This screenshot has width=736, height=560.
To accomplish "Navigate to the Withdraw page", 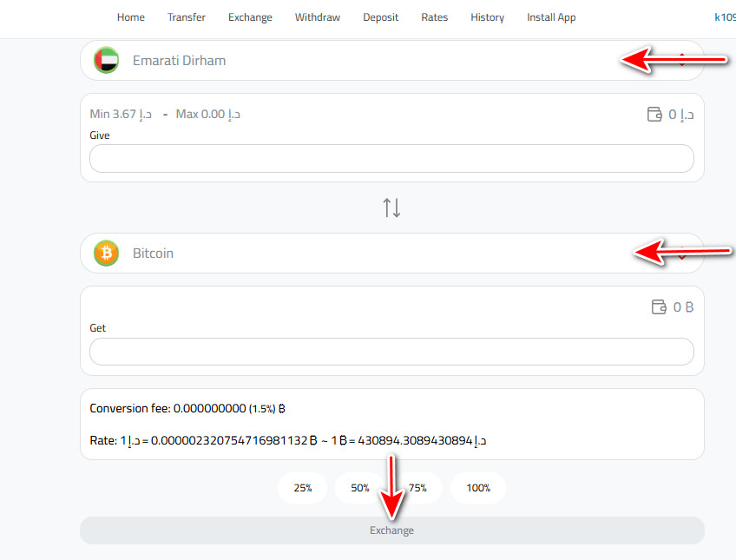I will [x=317, y=17].
